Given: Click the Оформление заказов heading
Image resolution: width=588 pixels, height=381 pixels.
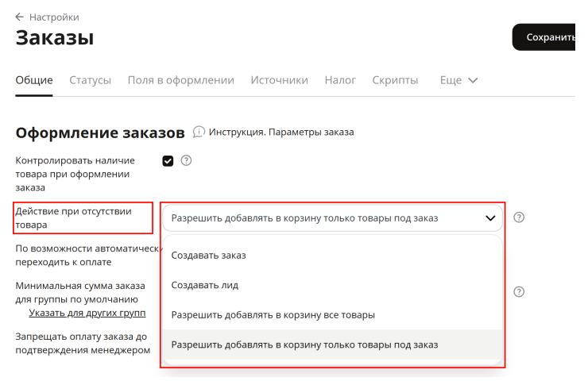Looking at the screenshot, I should [100, 133].
